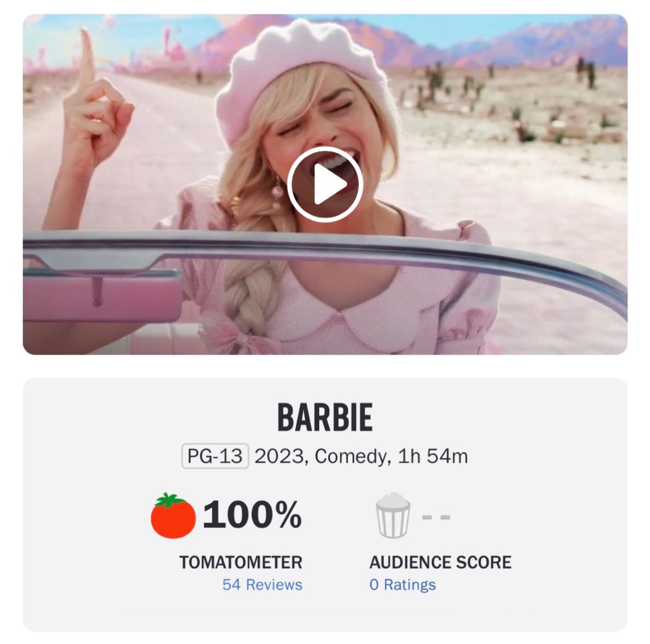Open the 0 Ratings link
The image size is (650, 644).
402,585
